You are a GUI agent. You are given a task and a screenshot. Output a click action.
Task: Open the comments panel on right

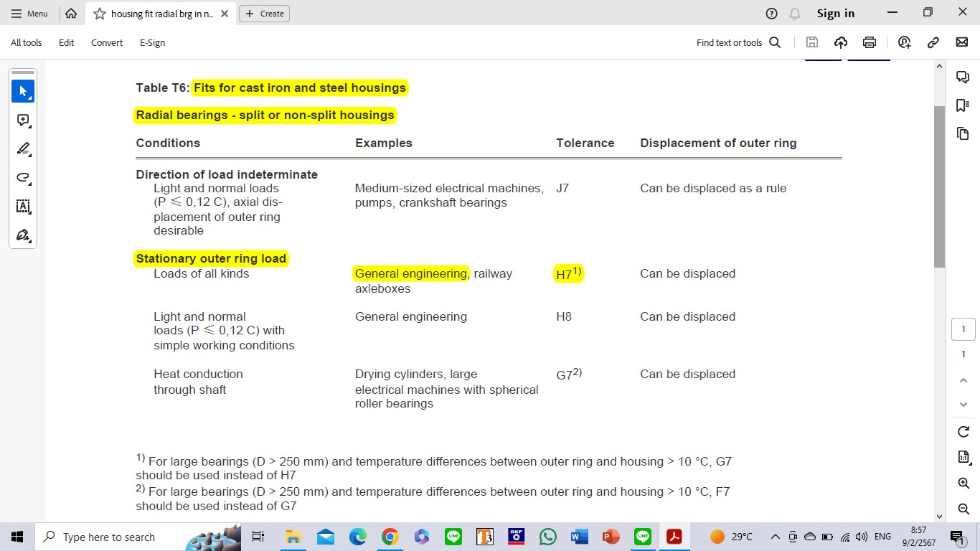(x=963, y=77)
